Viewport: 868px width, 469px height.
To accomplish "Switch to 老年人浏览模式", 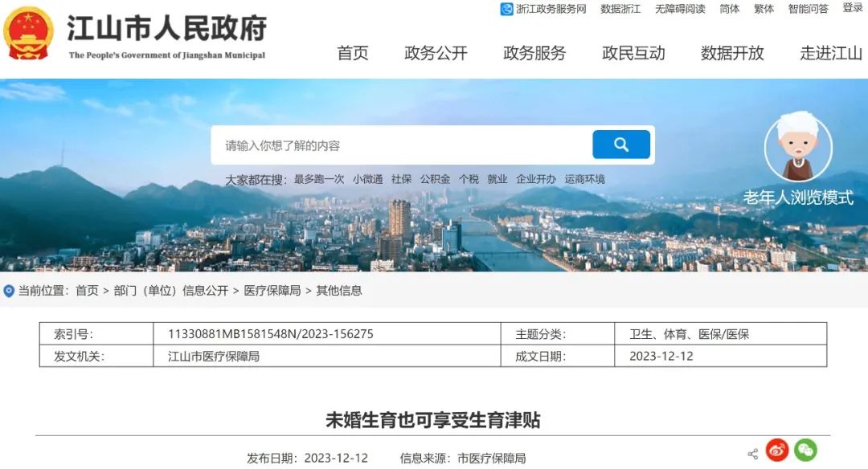I will [x=798, y=198].
